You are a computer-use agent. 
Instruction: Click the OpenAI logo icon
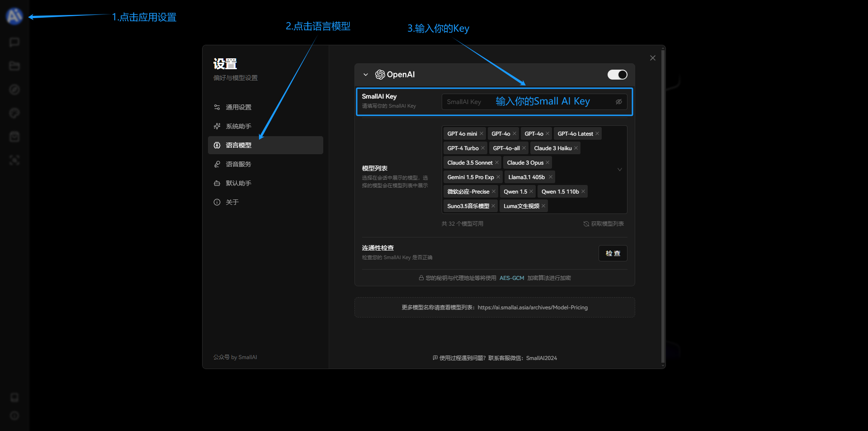coord(380,75)
